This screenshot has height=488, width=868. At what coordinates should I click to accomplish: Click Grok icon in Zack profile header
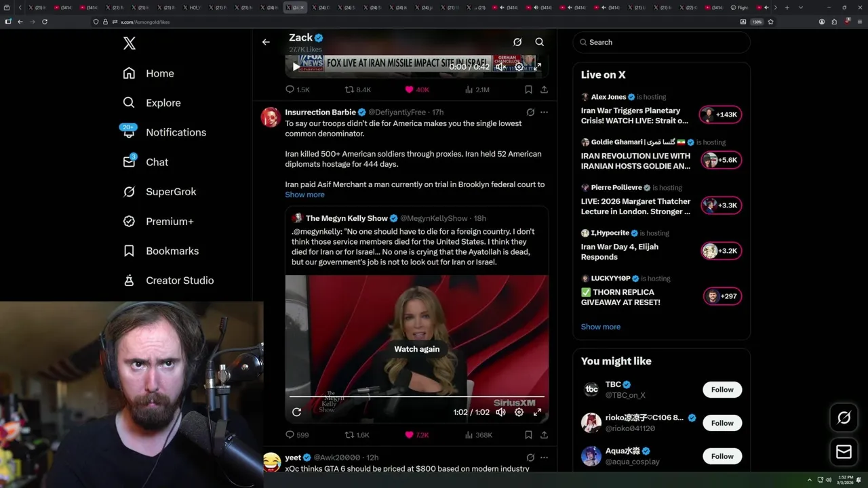[x=517, y=42]
